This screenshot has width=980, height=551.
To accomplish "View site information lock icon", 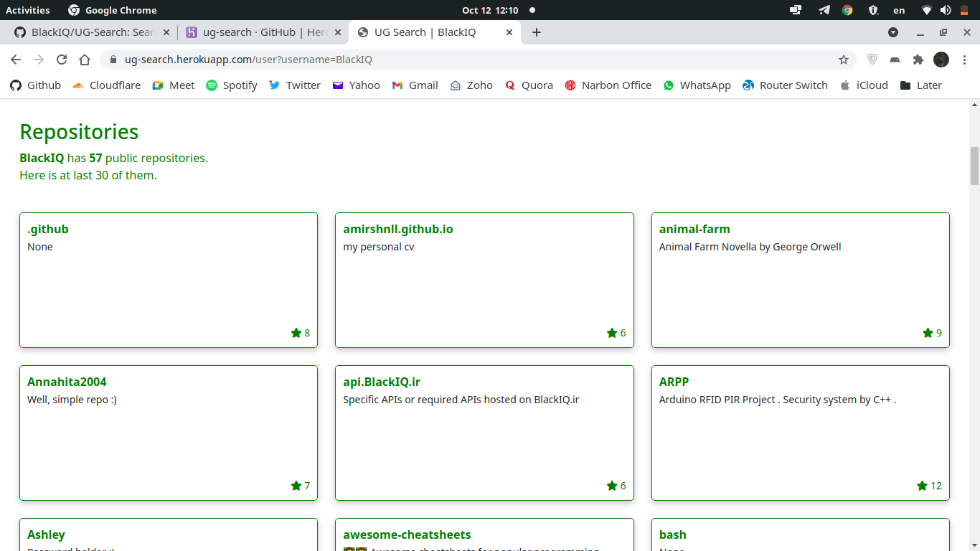I will (x=113, y=60).
